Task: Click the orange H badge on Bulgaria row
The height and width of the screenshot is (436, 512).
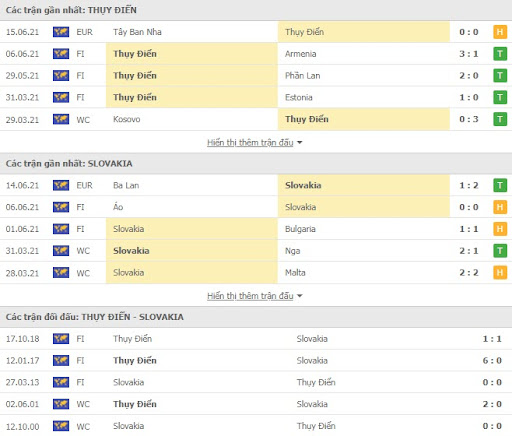Action: 500,229
